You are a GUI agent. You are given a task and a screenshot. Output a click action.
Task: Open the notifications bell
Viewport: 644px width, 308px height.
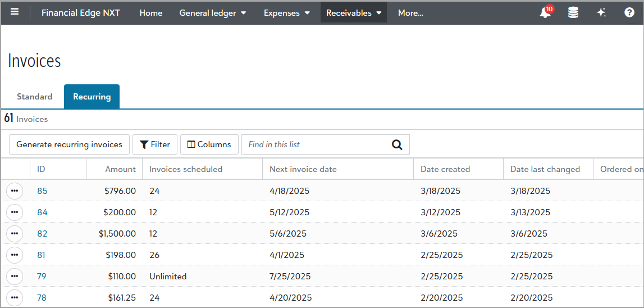tap(545, 13)
